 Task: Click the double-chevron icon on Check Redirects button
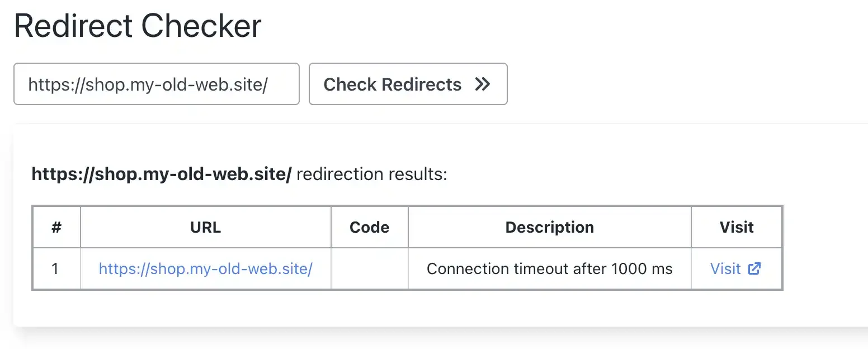point(482,84)
